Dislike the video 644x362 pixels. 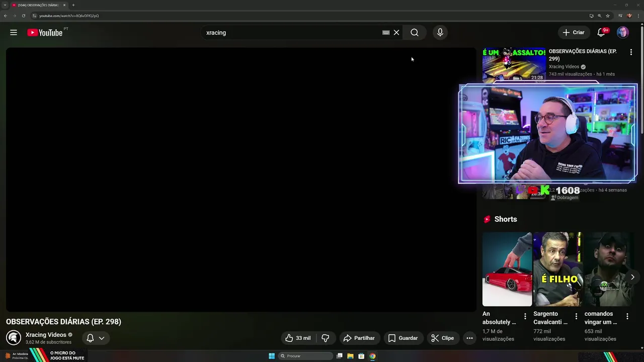326,338
